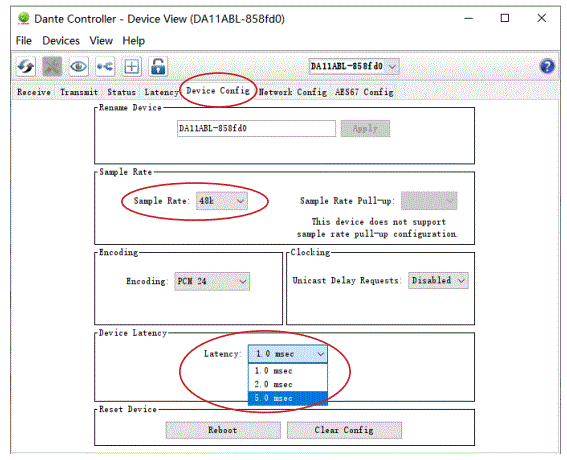Click the device name text field

tap(256, 128)
